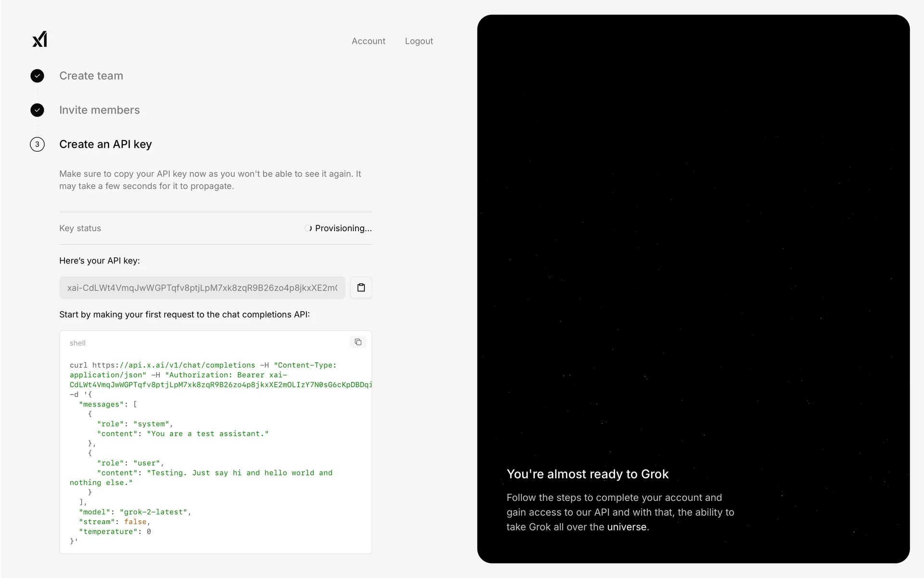The width and height of the screenshot is (924, 578).
Task: Click the Create team checkmark icon
Action: coord(37,76)
